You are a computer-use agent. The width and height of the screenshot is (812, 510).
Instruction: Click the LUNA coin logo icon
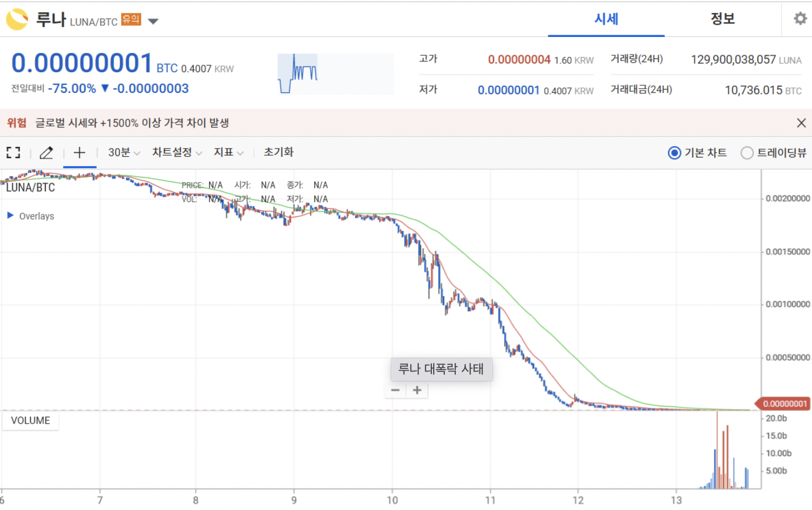click(16, 19)
